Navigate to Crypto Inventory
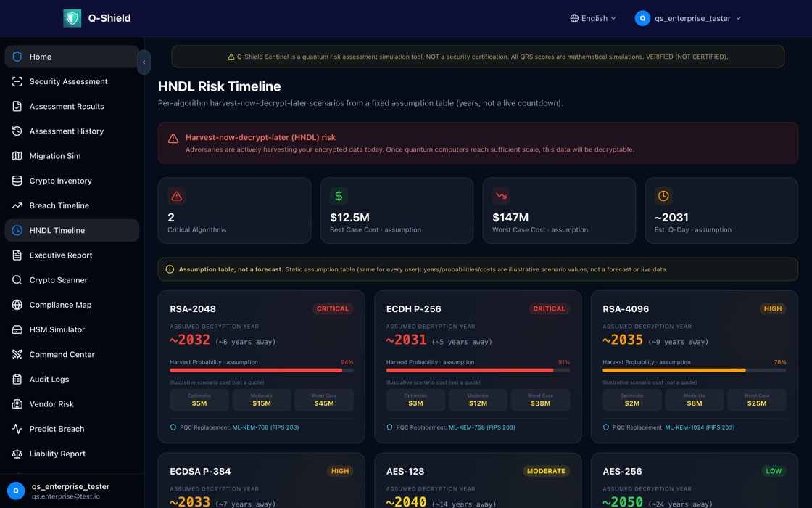Screen dimensions: 812x508 coord(72,181)
